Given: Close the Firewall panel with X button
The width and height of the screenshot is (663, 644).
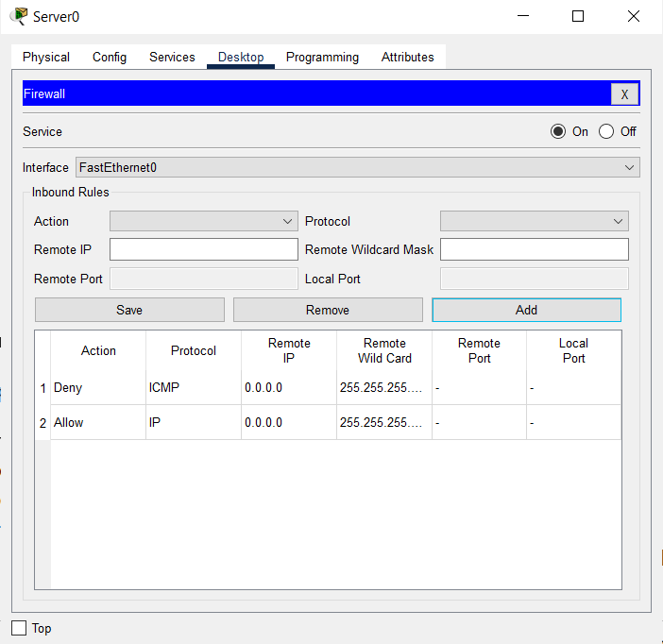Looking at the screenshot, I should (624, 94).
